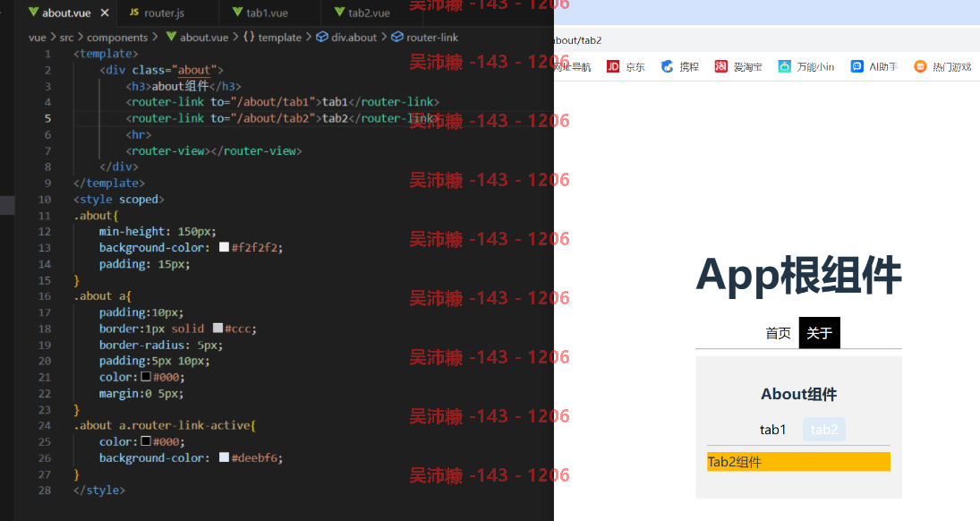Click the JD bookmark icon
Image resolution: width=980 pixels, height=521 pixels.
tap(613, 66)
